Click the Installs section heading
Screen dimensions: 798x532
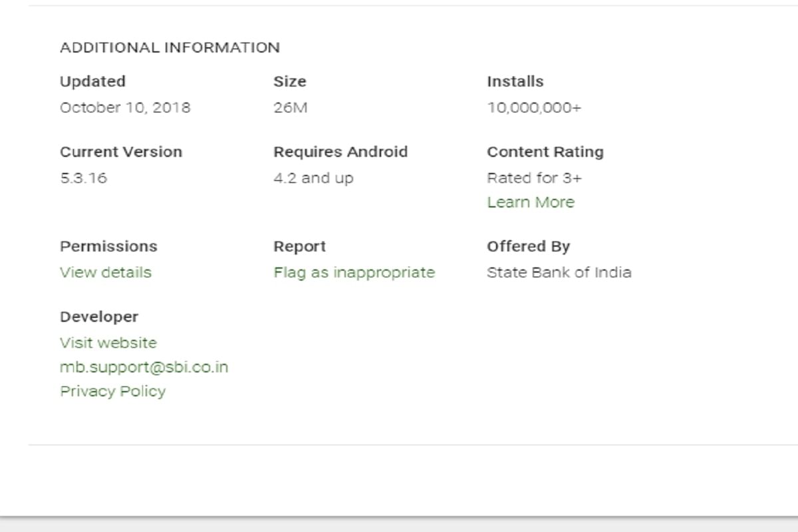click(x=514, y=81)
